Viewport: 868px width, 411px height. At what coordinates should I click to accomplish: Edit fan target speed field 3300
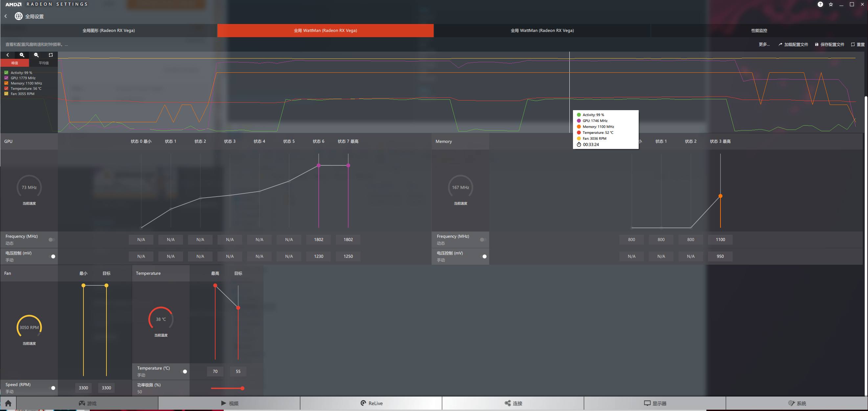coord(106,388)
